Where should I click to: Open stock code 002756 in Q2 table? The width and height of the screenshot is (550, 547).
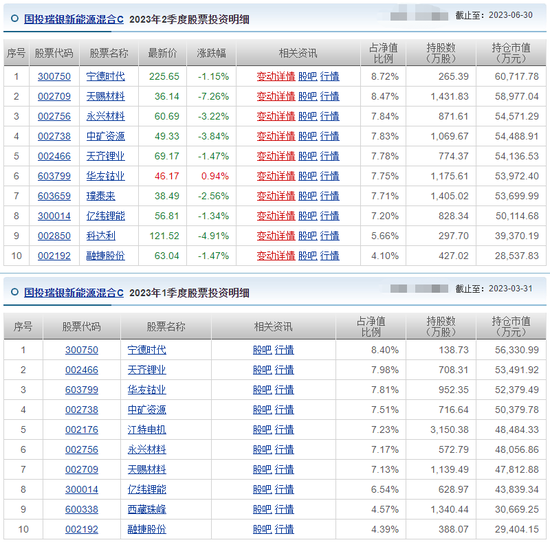point(54,116)
